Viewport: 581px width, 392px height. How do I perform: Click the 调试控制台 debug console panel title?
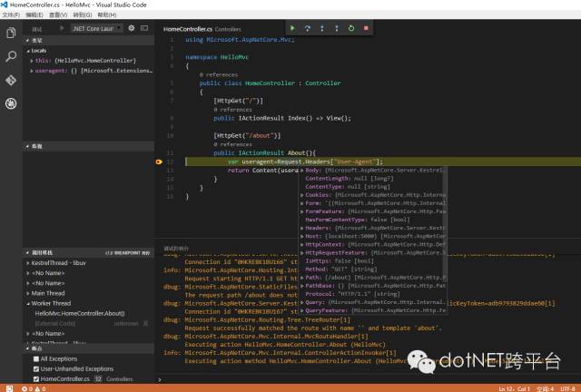pos(176,249)
